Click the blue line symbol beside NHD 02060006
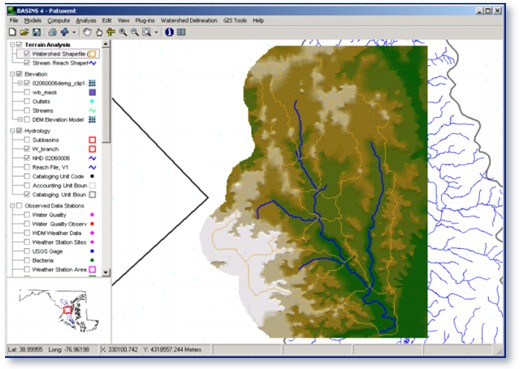 click(x=92, y=158)
